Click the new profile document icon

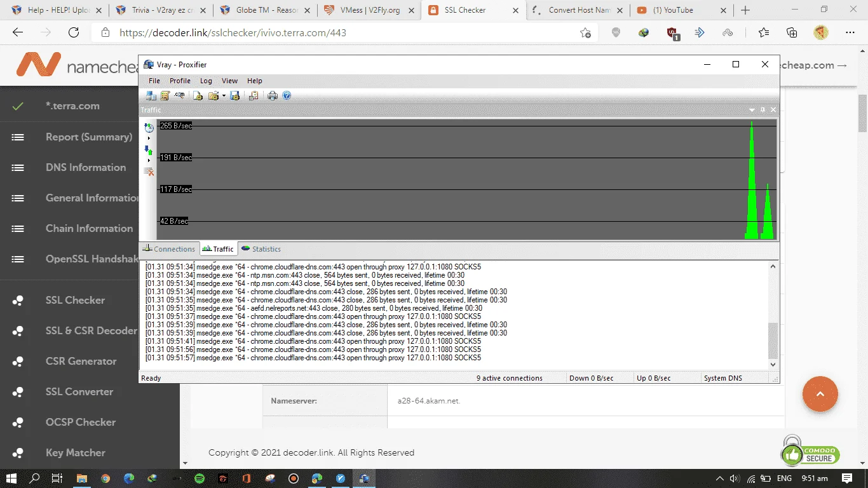[x=198, y=96]
